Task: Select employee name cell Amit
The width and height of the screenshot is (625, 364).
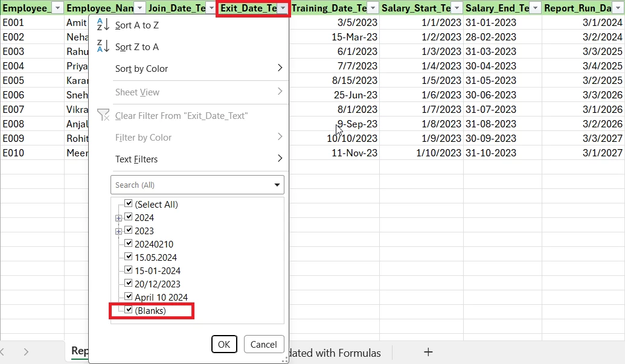Action: (x=77, y=23)
